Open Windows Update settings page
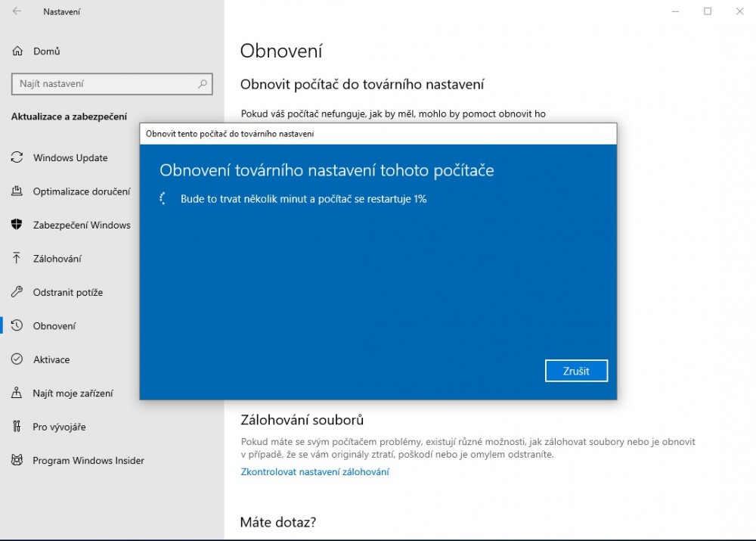 70,157
